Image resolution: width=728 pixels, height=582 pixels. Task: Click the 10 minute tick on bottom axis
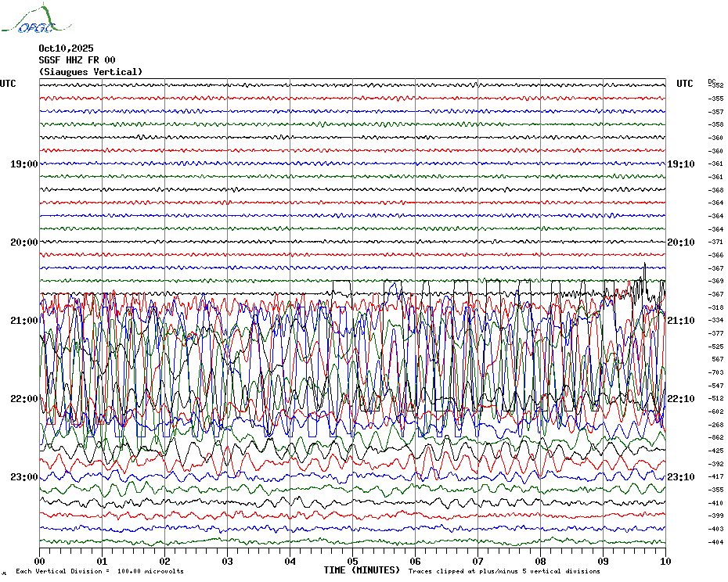click(x=665, y=561)
